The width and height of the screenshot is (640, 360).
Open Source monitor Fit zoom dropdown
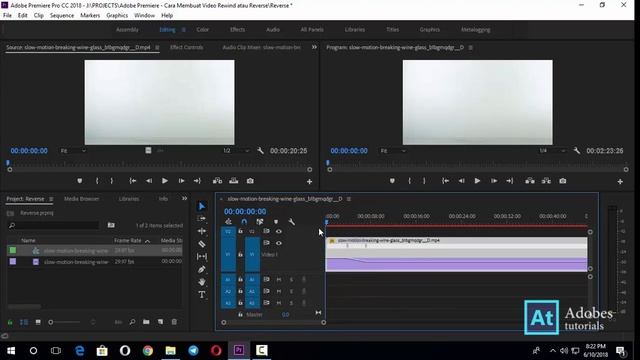[73, 151]
